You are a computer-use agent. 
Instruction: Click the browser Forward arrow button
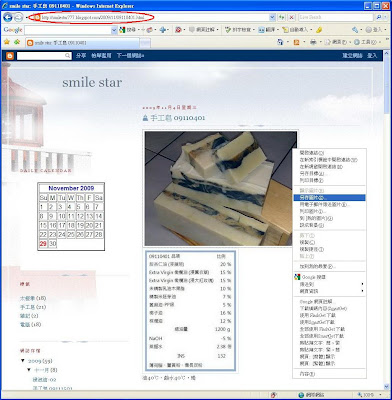18,17
